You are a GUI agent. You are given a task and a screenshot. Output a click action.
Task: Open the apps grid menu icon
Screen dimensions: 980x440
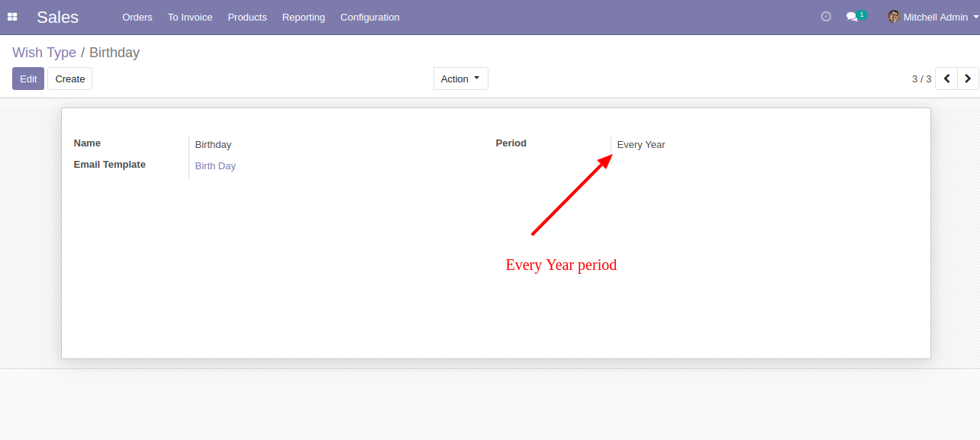pos(12,17)
